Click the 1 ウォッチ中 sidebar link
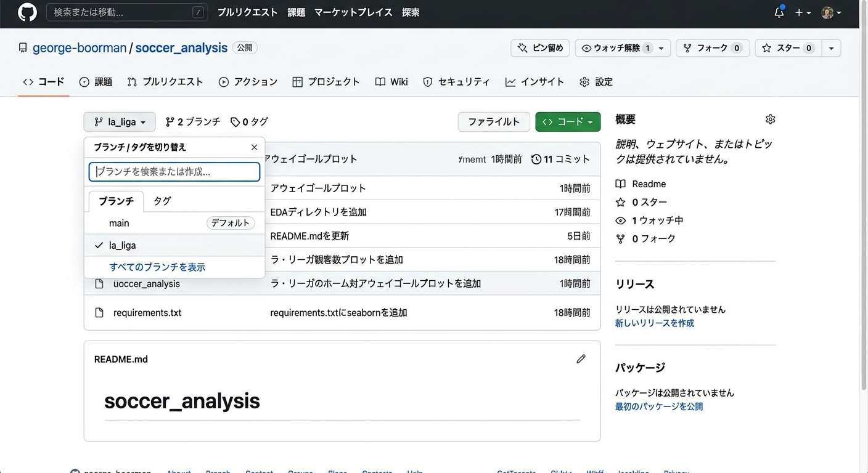868x473 pixels. tap(649, 220)
